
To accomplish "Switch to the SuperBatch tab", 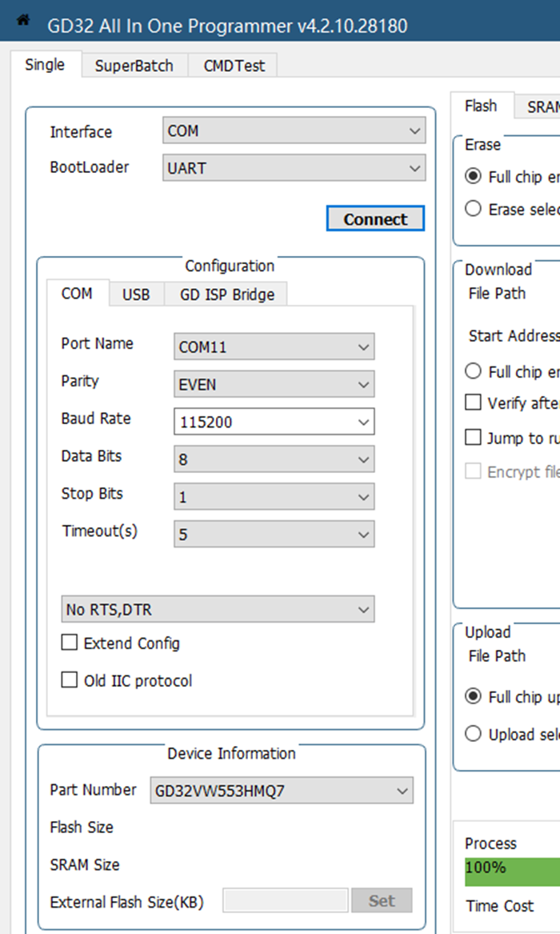I will (x=134, y=66).
